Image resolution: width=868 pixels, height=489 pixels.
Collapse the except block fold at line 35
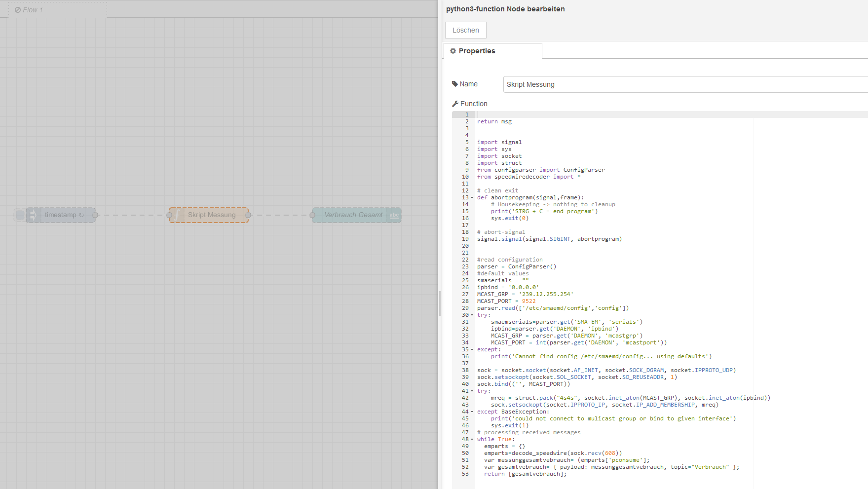[x=472, y=349]
